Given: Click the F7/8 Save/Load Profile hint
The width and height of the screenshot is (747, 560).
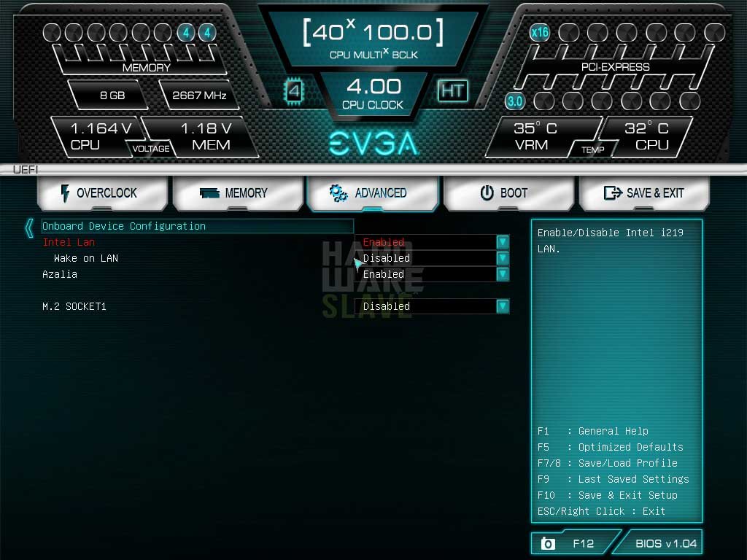Looking at the screenshot, I should click(x=608, y=463).
